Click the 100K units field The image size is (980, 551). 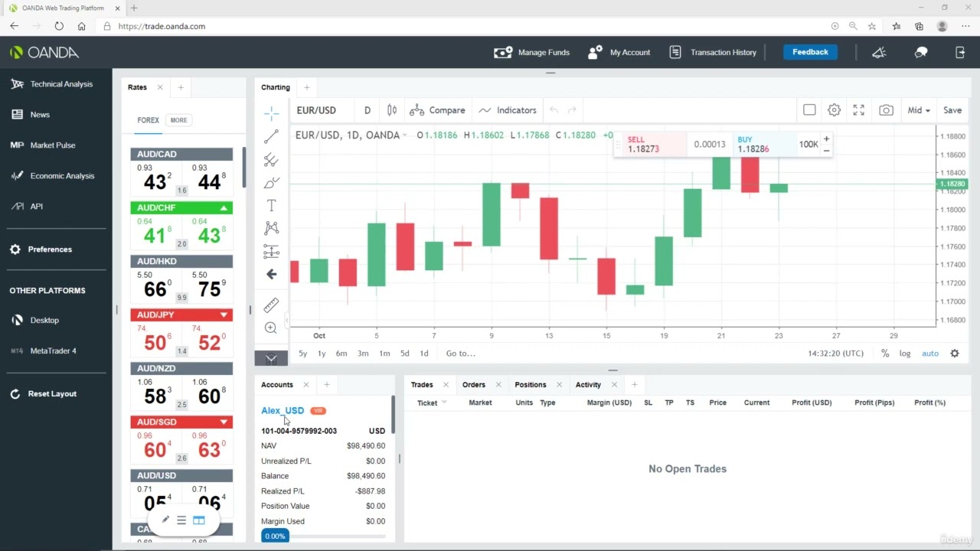pos(808,145)
